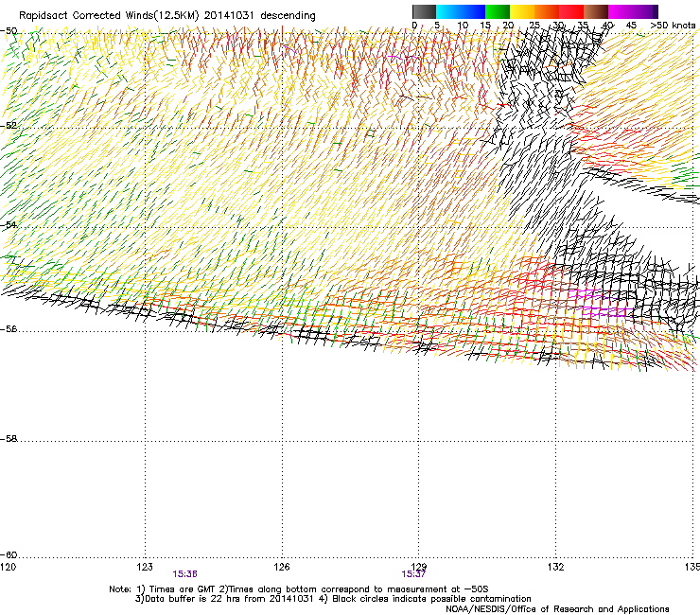Viewport: 700px width, 615px height.
Task: Click the red 30-35 knots legend swatch
Action: coord(571,11)
